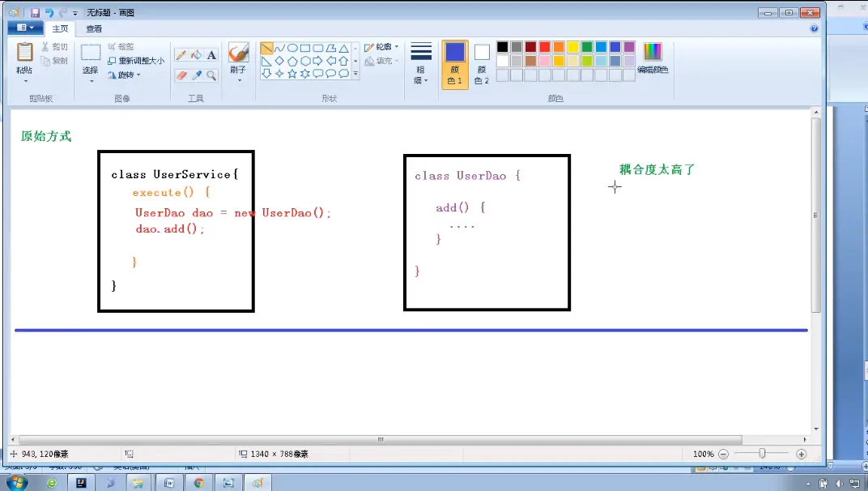Click the zoom in plus button
The width and height of the screenshot is (868, 491).
click(801, 454)
